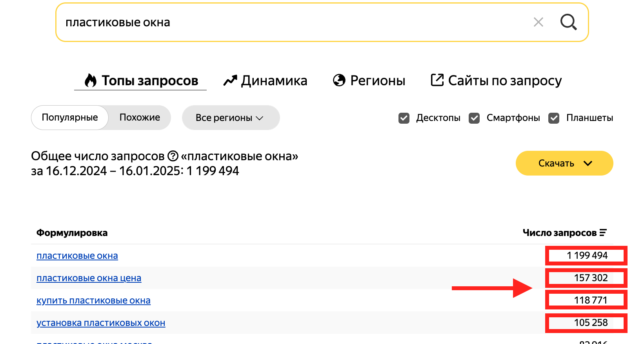Screen dimensions: 644x344
Task: Open the пластиковые окна цена link
Action: pos(89,278)
